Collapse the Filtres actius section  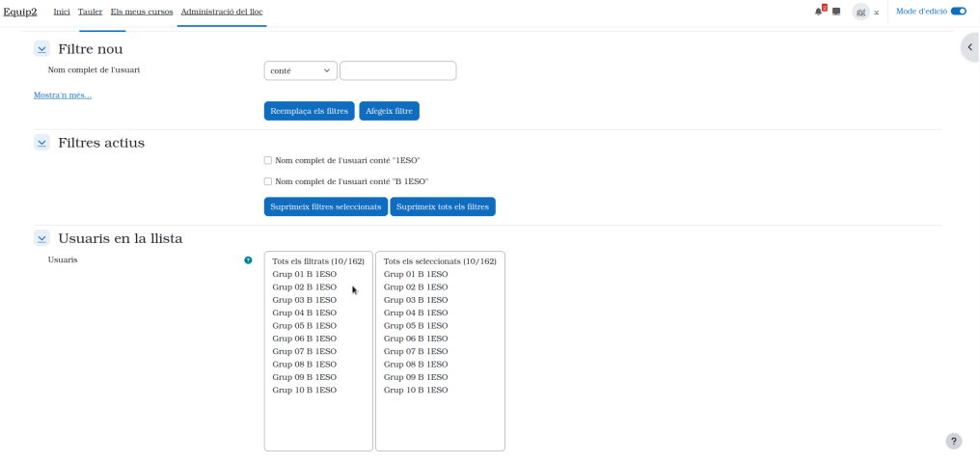(x=41, y=143)
